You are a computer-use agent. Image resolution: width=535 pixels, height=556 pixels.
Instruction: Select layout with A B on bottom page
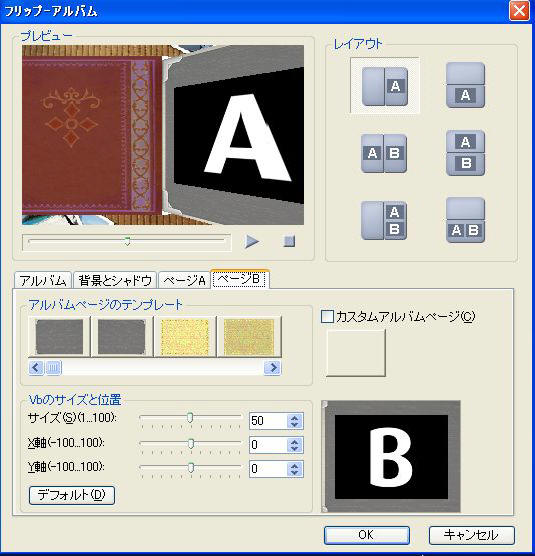coord(465,220)
